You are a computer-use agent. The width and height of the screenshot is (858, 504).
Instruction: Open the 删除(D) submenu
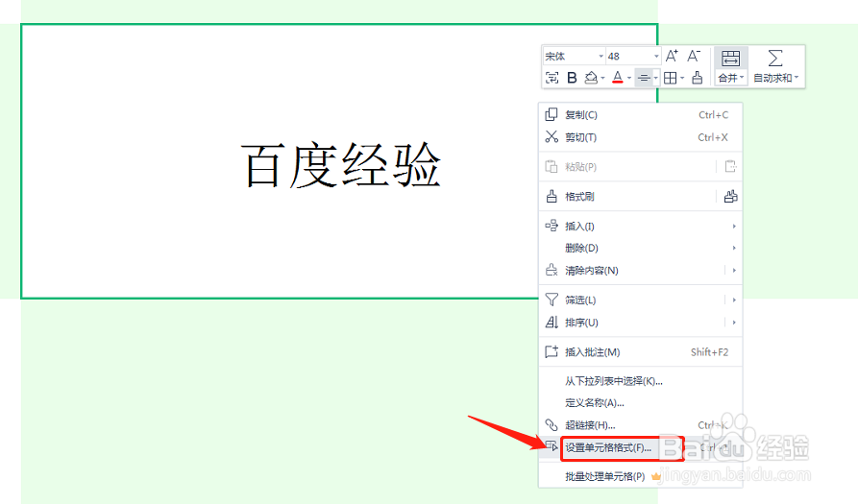[x=640, y=249]
